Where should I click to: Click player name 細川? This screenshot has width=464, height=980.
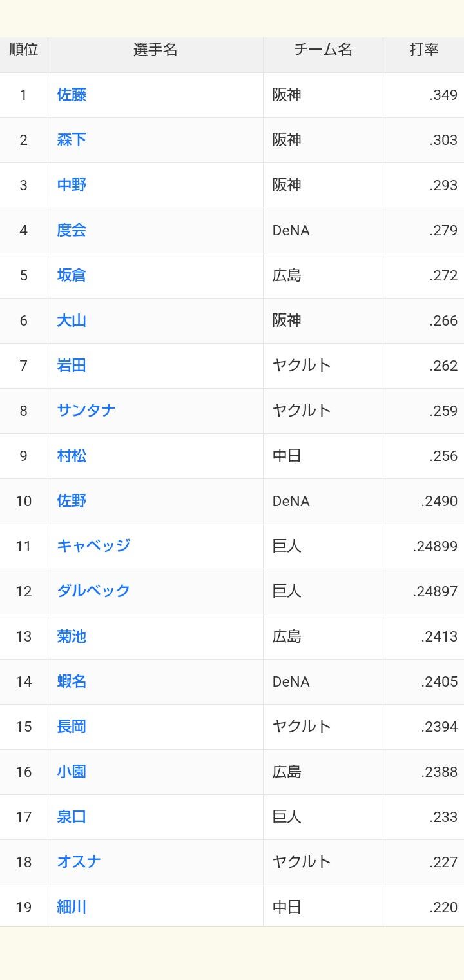coord(72,907)
